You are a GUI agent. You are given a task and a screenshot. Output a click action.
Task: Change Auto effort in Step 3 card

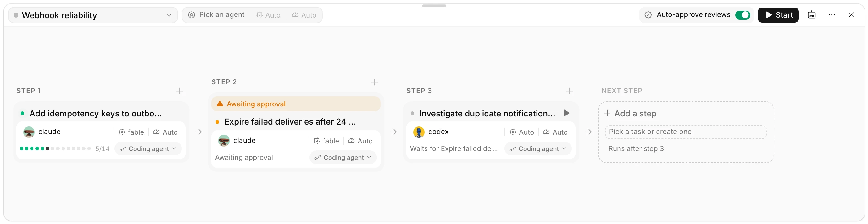click(x=555, y=132)
